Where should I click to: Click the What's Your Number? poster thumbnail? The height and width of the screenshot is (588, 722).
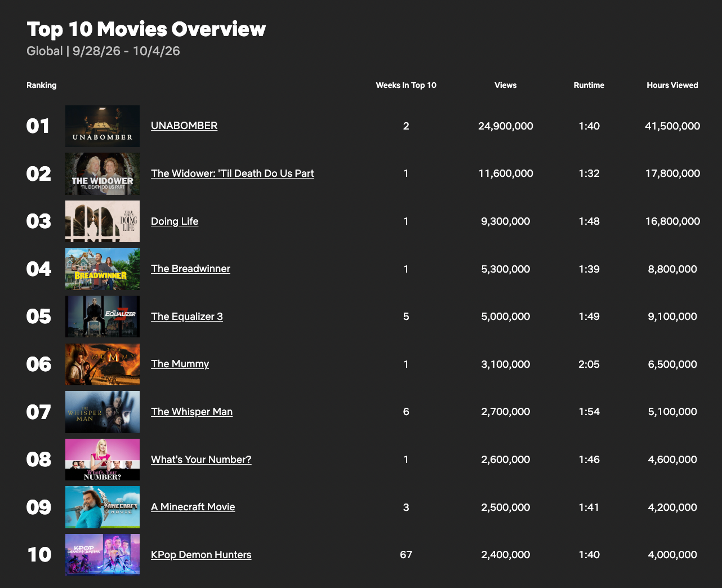tap(102, 460)
